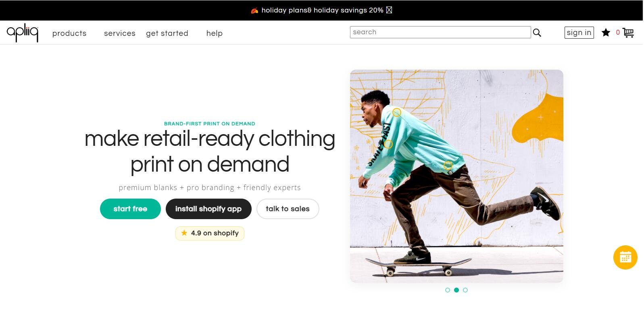Click the sign in button
644x311 pixels.
point(579,33)
